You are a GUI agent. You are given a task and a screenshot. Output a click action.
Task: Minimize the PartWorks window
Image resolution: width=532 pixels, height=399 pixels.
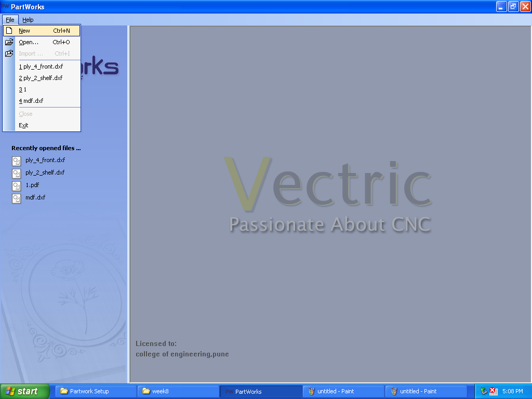501,6
